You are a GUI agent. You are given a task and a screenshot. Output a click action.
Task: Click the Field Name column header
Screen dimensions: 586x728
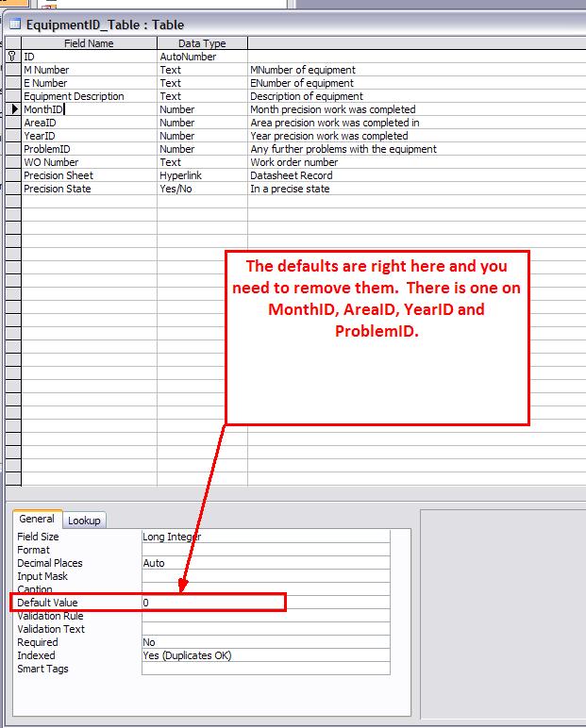(89, 43)
